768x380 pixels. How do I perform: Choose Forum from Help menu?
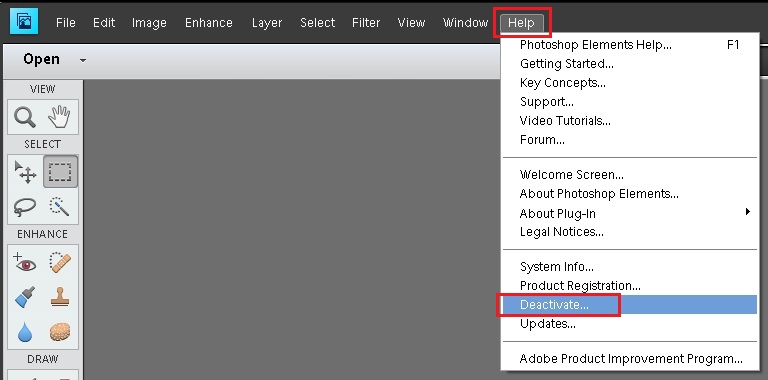click(x=629, y=140)
